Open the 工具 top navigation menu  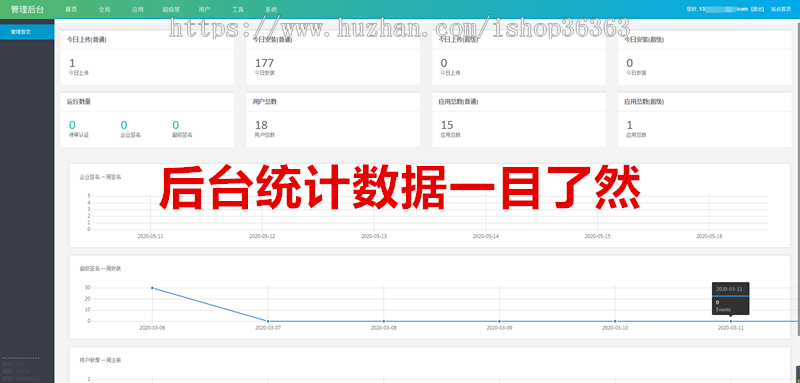pyautogui.click(x=237, y=9)
